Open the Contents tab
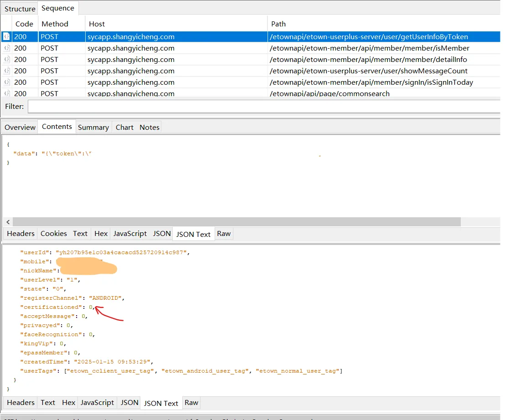 [57, 127]
